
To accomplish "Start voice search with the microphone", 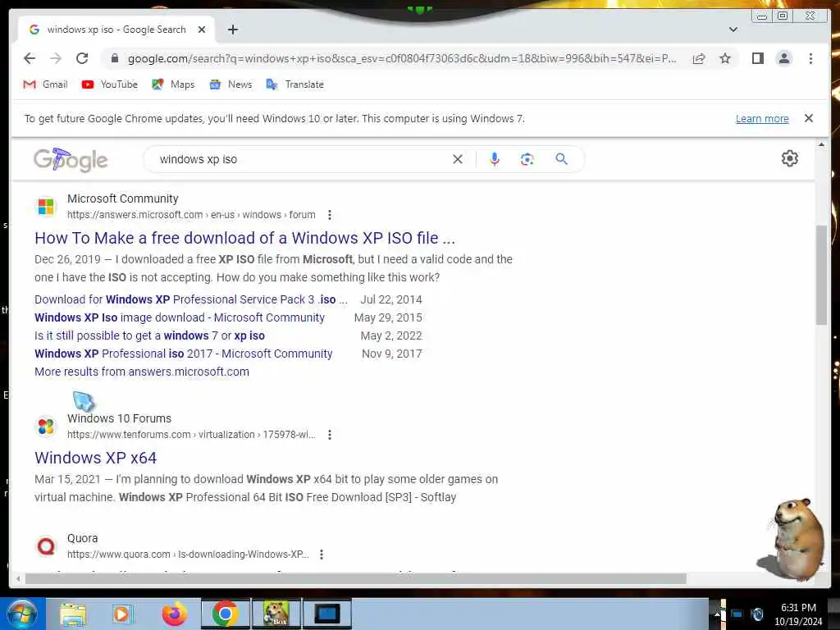I will point(495,159).
